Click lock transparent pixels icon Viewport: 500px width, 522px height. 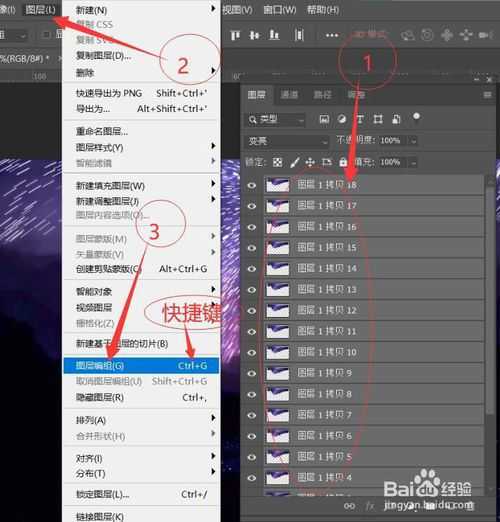[x=277, y=162]
